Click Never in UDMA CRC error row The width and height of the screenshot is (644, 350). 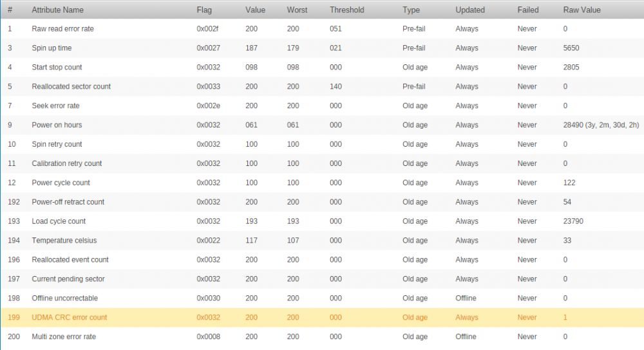click(x=527, y=318)
